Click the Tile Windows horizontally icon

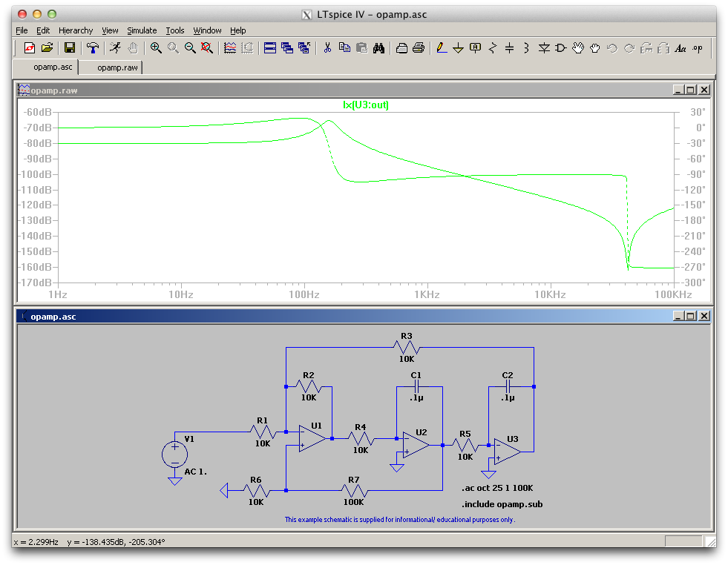pos(269,47)
